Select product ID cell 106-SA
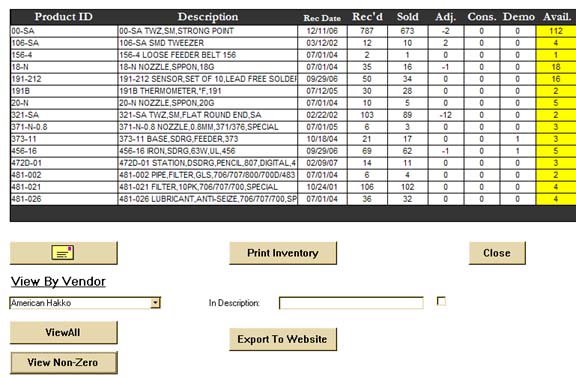The image size is (576, 378). pyautogui.click(x=64, y=43)
